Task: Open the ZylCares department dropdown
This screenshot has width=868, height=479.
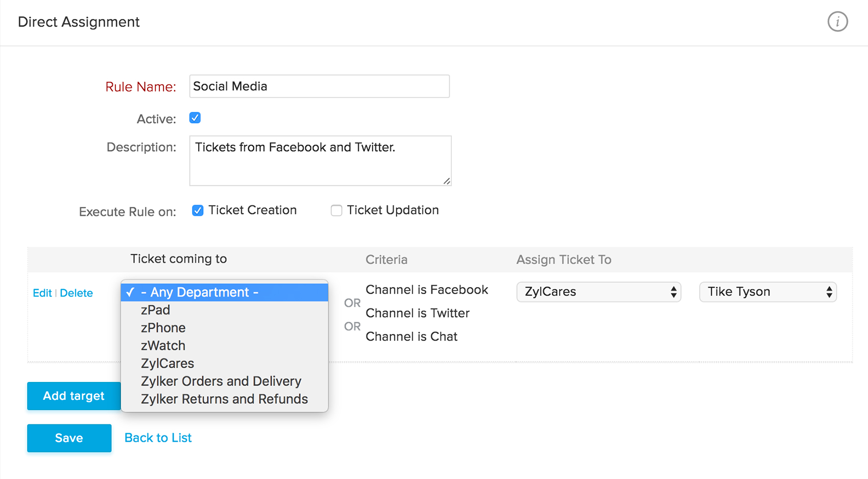Action: (598, 292)
